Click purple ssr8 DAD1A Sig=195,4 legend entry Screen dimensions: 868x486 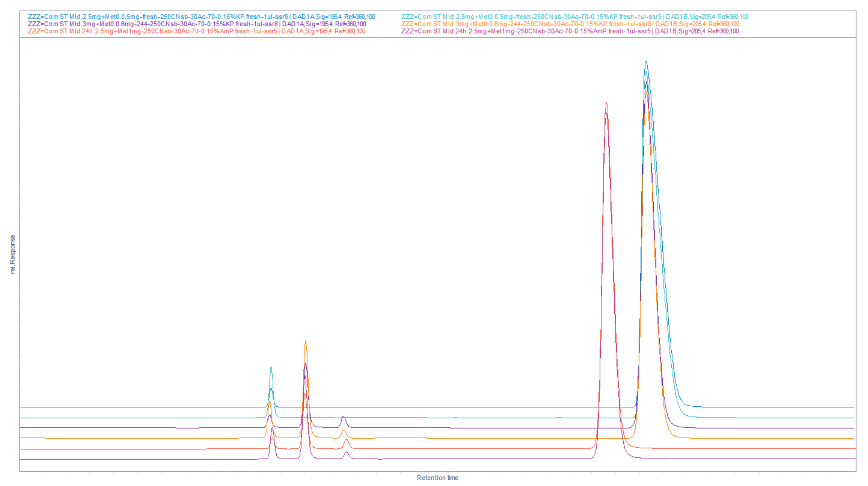[x=197, y=24]
